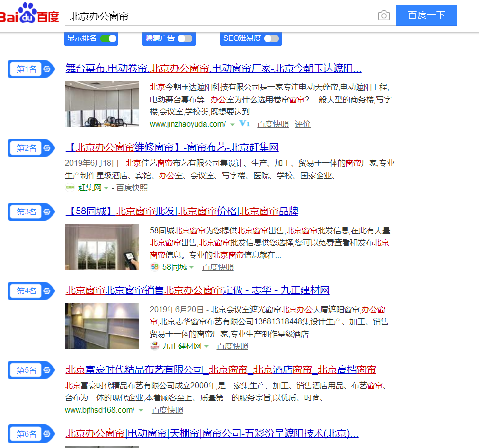Image resolution: width=479 pixels, height=448 pixels.
Task: Click the Baidu logo
Action: (x=29, y=13)
